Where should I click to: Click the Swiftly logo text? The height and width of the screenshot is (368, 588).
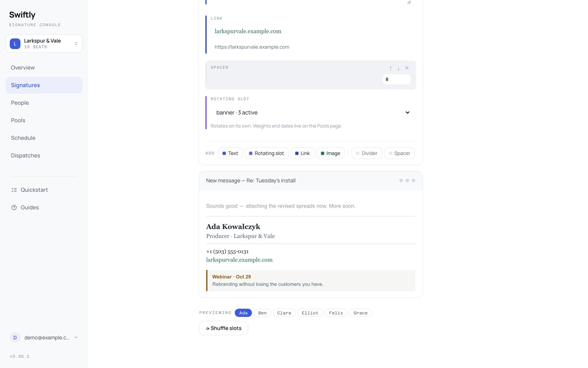click(x=22, y=15)
